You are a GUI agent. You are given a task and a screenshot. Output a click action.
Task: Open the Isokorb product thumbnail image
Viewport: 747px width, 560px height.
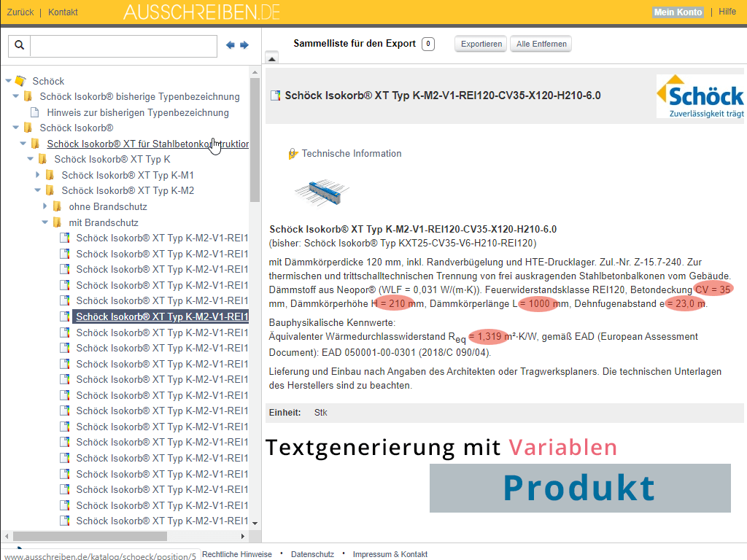322,192
